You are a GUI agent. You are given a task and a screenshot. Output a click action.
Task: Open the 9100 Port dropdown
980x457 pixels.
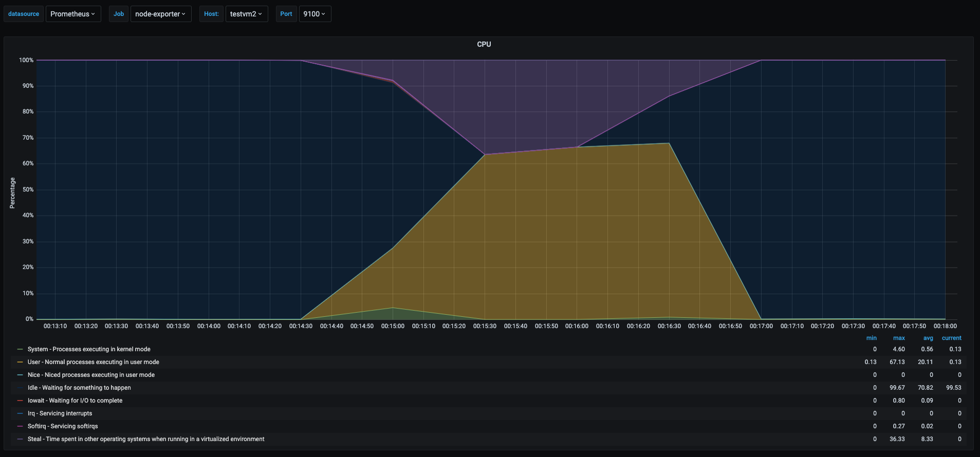tap(314, 14)
